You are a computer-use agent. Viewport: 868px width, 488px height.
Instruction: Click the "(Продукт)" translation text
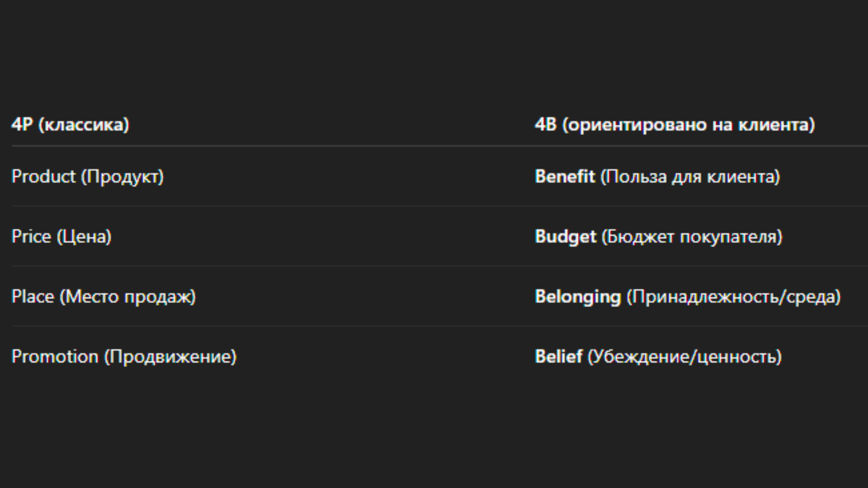[x=122, y=176]
